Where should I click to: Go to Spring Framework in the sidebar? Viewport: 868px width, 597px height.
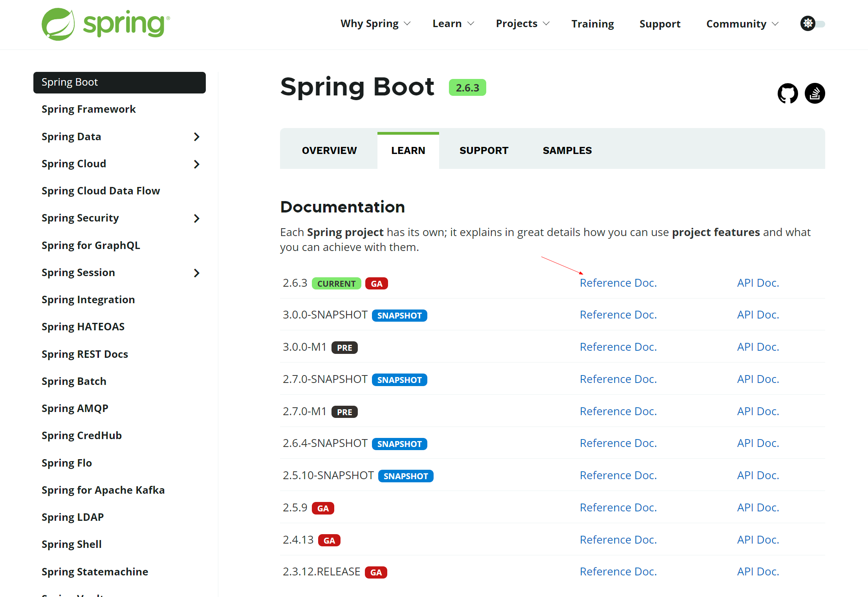(88, 109)
